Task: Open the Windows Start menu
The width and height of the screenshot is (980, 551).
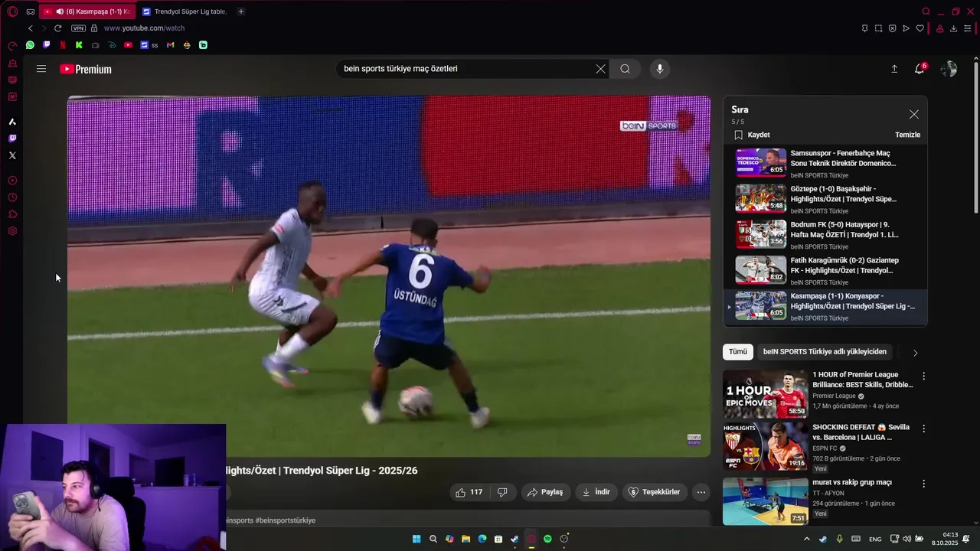Action: (x=416, y=539)
